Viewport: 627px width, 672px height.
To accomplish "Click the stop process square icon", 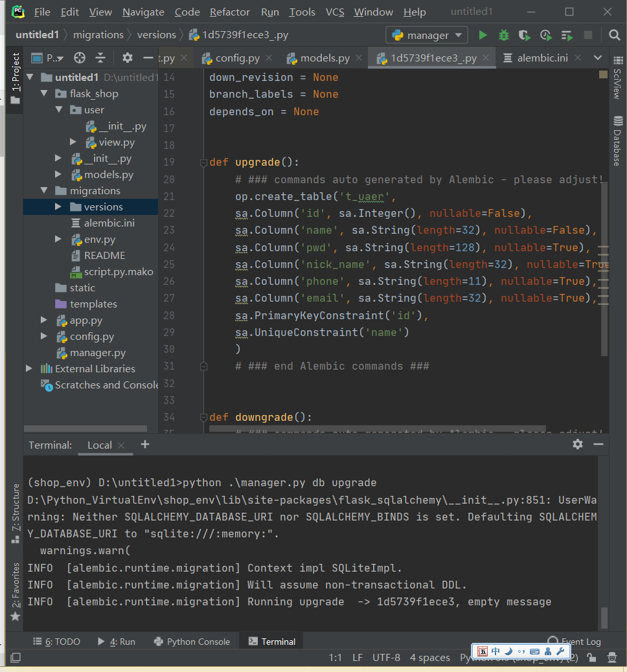I will pyautogui.click(x=588, y=35).
